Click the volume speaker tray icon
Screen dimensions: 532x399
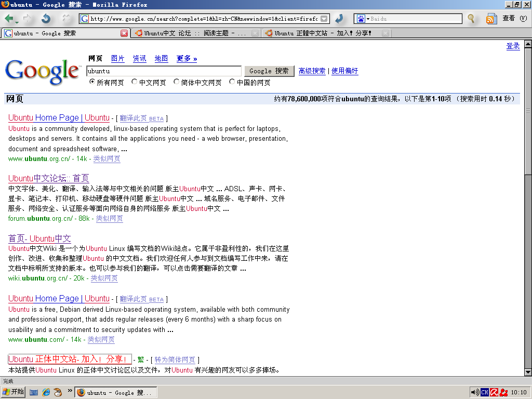click(x=475, y=393)
